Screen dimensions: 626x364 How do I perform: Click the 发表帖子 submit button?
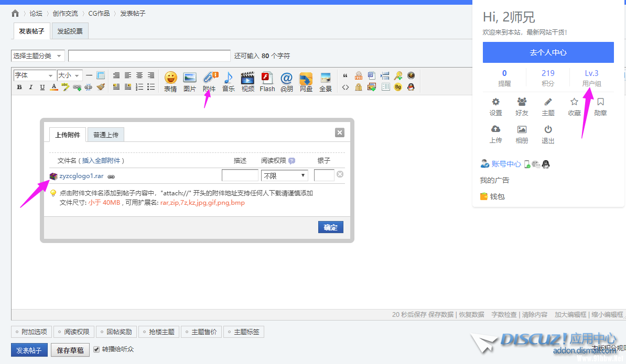(29, 350)
